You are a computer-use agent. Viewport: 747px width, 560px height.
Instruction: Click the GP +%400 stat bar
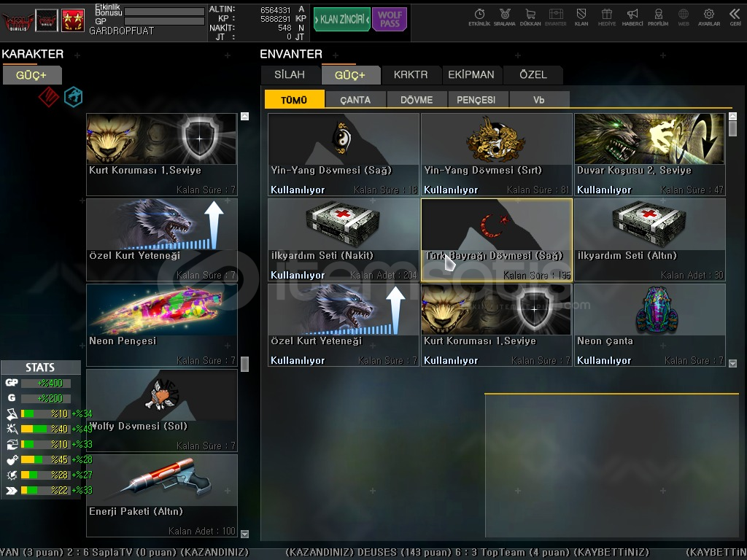46,383
